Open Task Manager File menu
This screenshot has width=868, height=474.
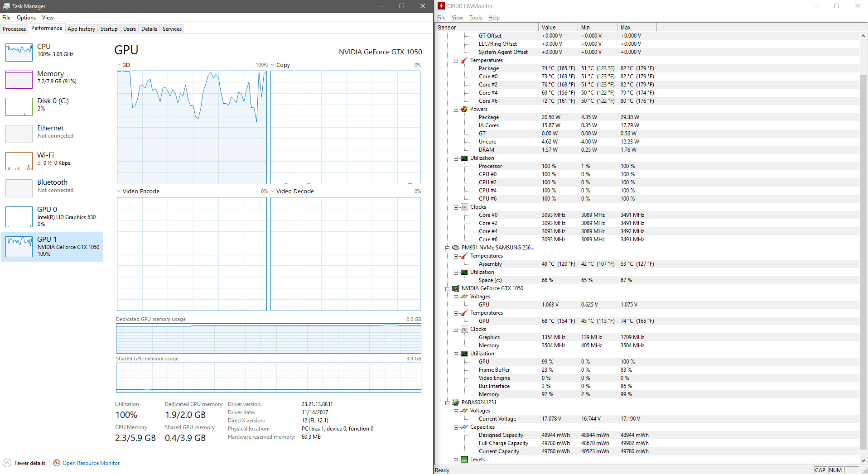pos(6,18)
